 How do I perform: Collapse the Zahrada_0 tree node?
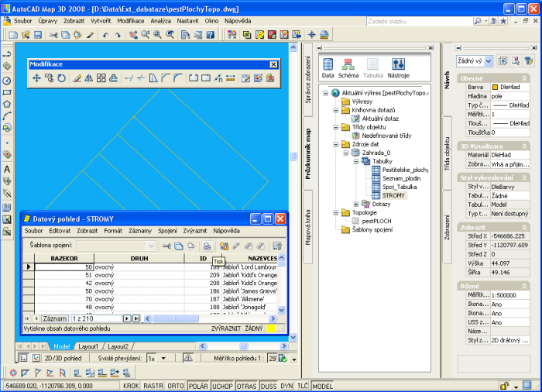(345, 153)
